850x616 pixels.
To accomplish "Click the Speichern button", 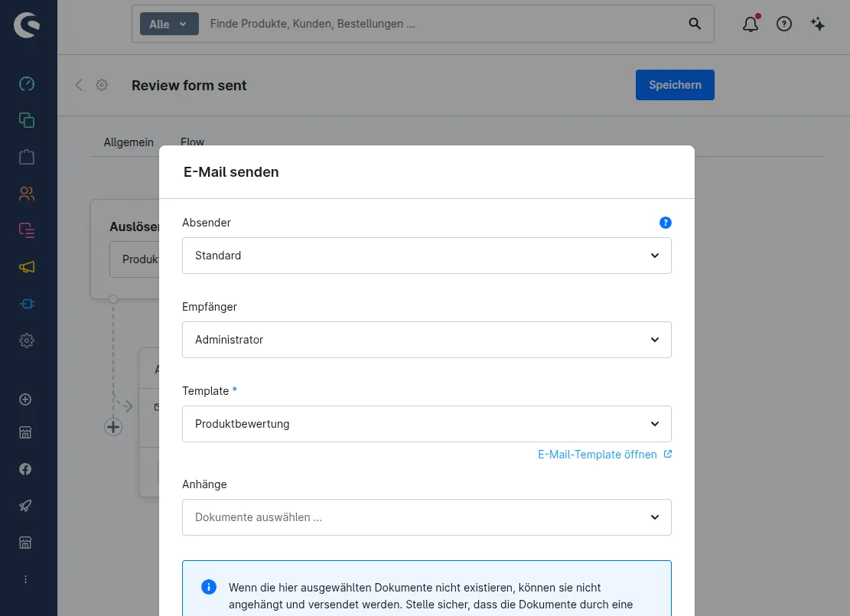I will click(x=675, y=85).
